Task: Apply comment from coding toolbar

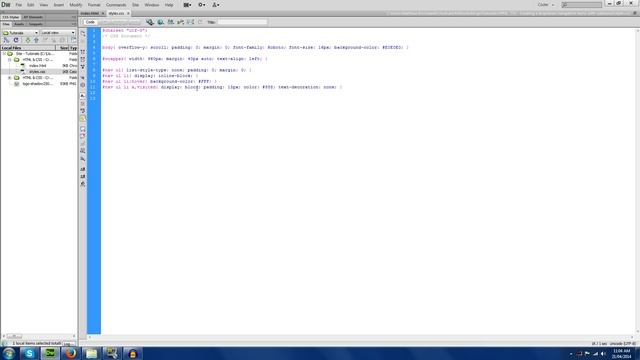Action: click(x=83, y=129)
